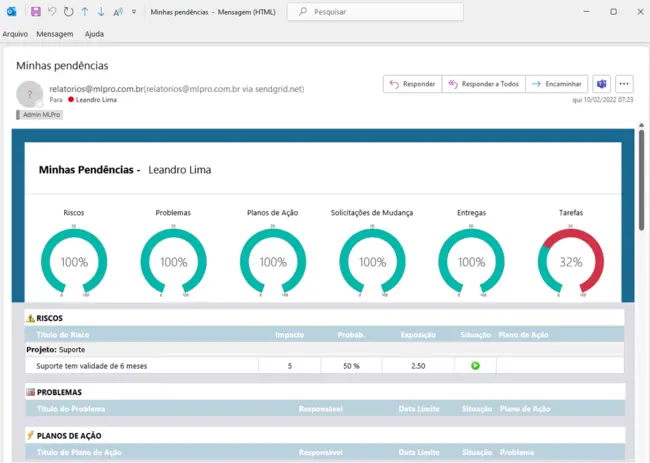
Task: Open the Arquivo menu
Action: click(15, 34)
